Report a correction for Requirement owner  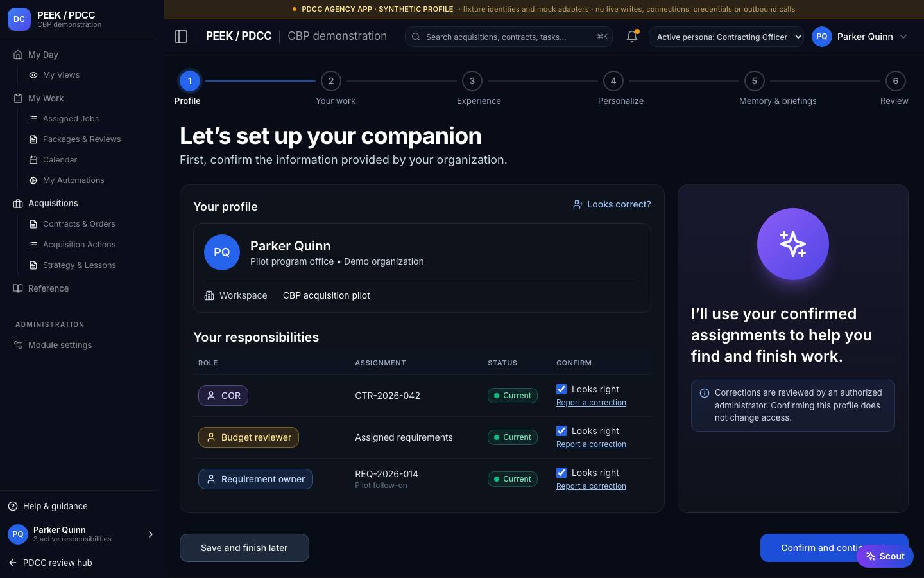591,486
